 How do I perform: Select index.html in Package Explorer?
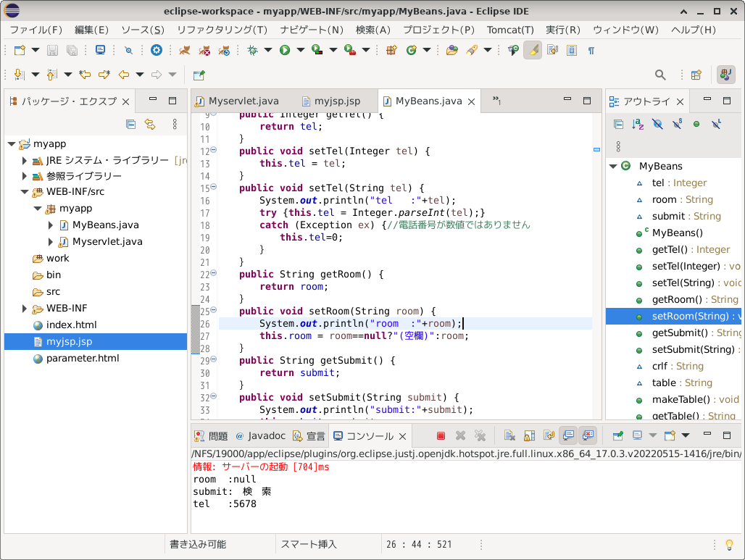point(71,325)
